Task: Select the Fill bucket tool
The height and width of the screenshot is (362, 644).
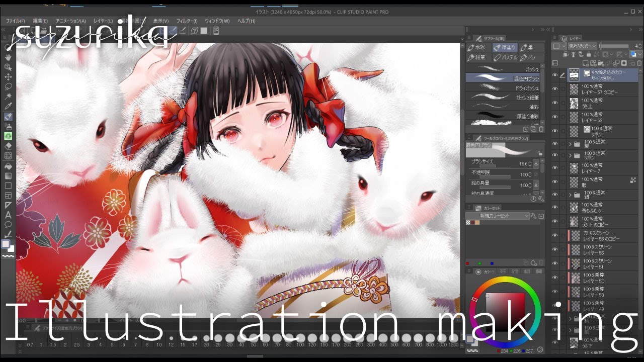Action: tap(8, 166)
